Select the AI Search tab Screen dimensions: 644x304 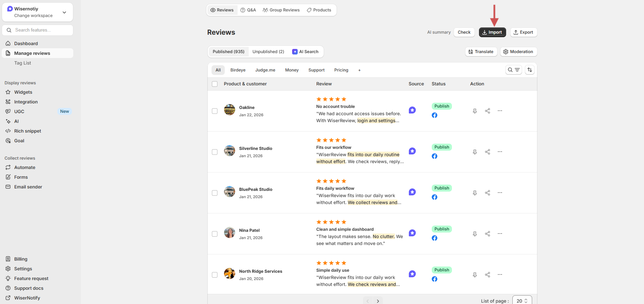point(305,52)
